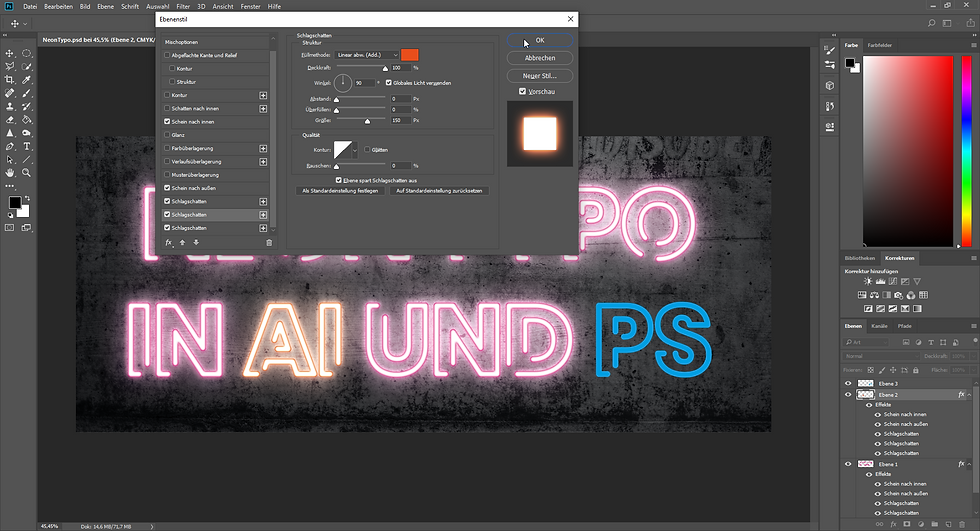Select the Move tool in the toolbar
Image resolution: width=980 pixels, height=531 pixels.
[9, 53]
